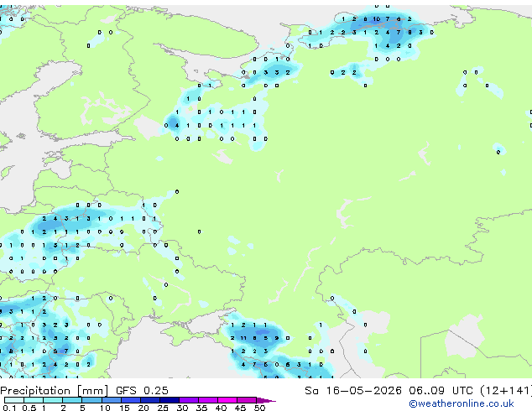
Task: Click the 'GFS 0.25' model label
Action: coord(142,391)
